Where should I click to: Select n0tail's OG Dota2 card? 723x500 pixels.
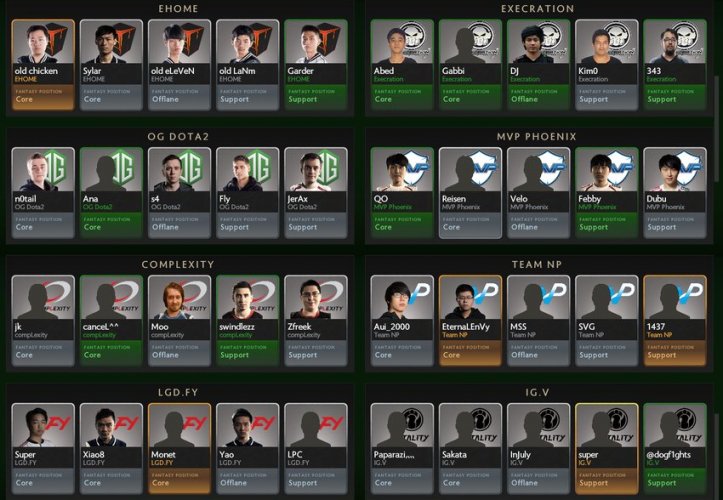coord(43,193)
